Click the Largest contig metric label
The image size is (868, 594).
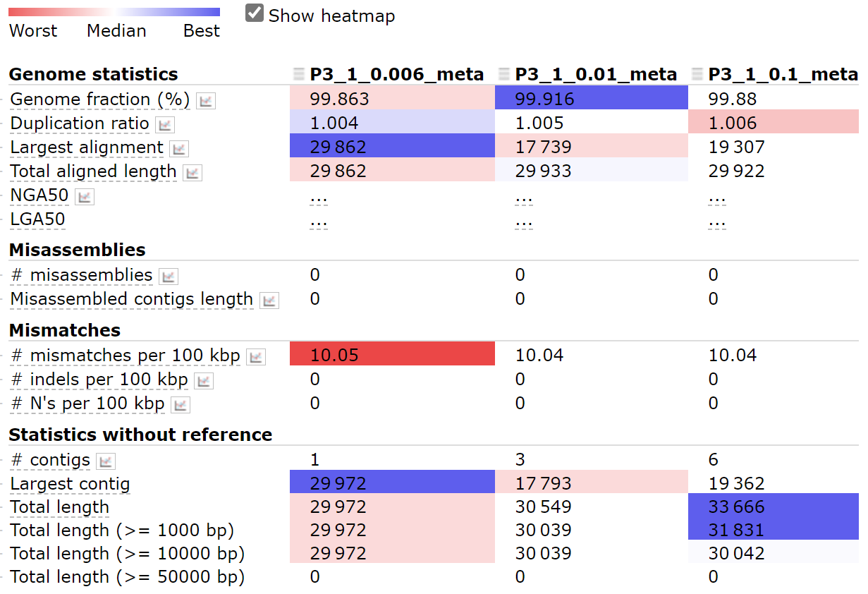point(69,485)
